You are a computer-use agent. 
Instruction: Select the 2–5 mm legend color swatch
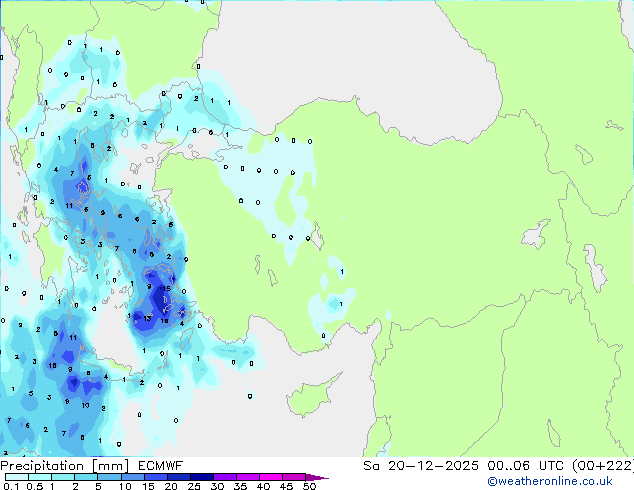pyautogui.click(x=86, y=477)
